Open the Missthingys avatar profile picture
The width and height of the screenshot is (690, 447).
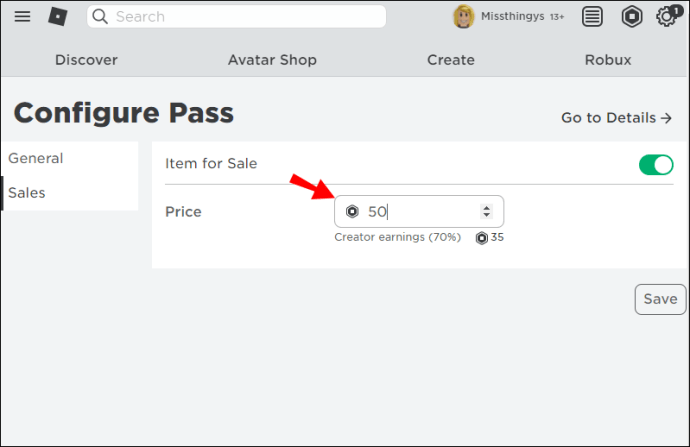tap(464, 17)
